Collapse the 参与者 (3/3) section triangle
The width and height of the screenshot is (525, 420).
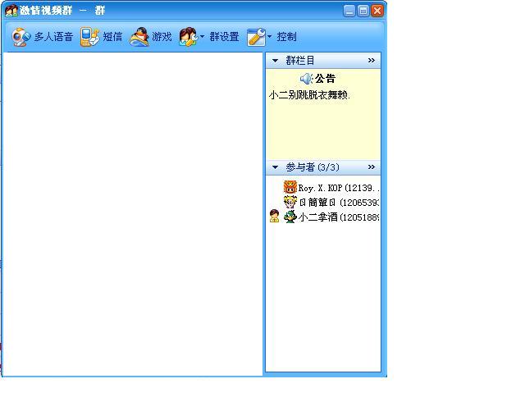[x=275, y=167]
